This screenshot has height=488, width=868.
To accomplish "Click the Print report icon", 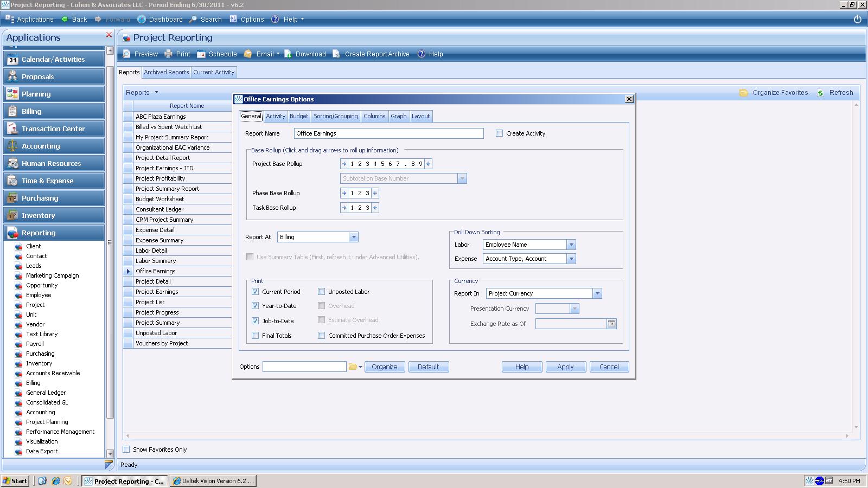I will 169,54.
